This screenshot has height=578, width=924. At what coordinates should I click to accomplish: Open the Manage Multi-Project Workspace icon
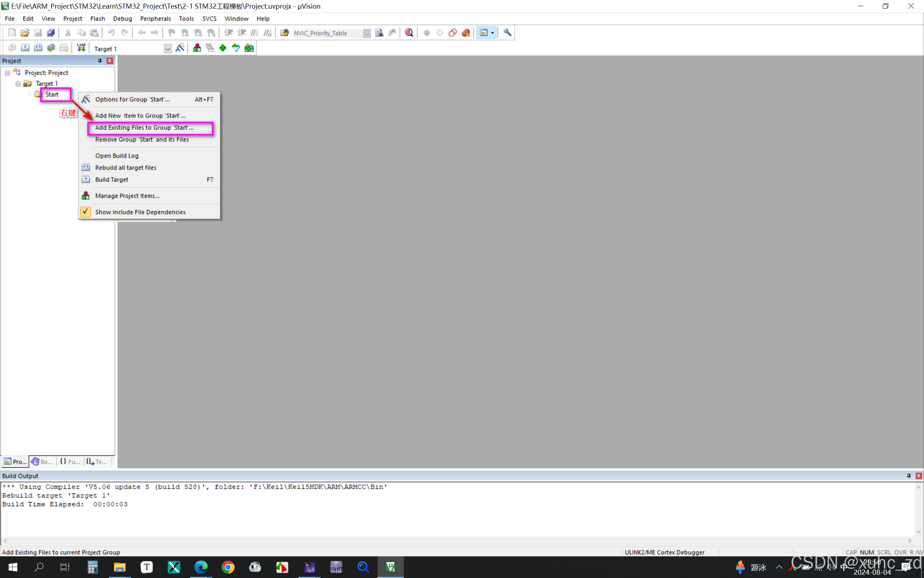[210, 48]
